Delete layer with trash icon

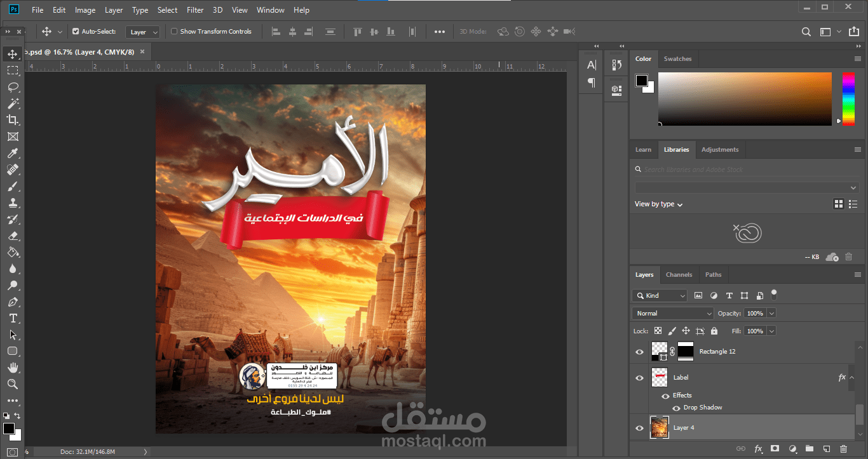coord(843,449)
